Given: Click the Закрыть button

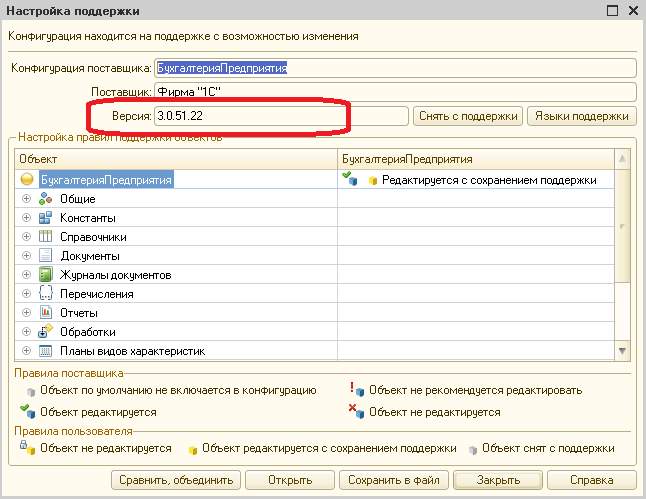Looking at the screenshot, I should click(x=498, y=480).
